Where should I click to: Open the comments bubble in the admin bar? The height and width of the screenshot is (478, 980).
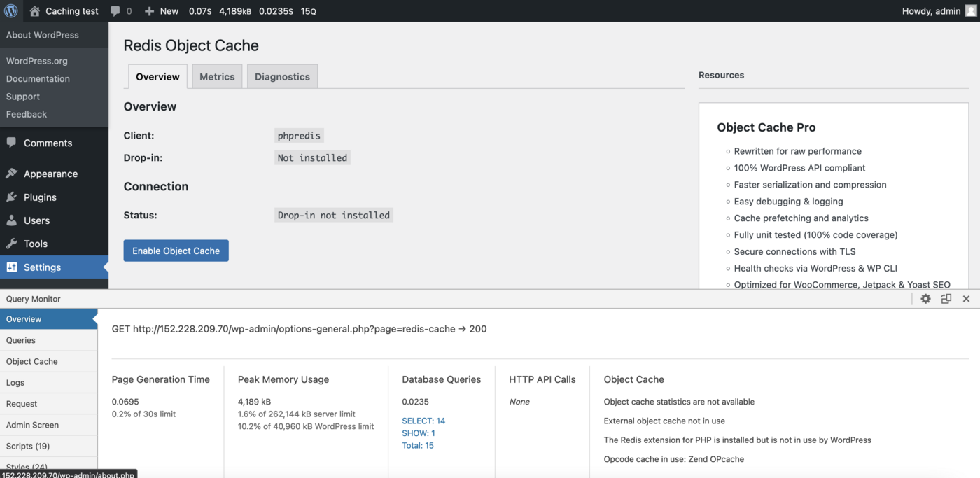tap(114, 10)
